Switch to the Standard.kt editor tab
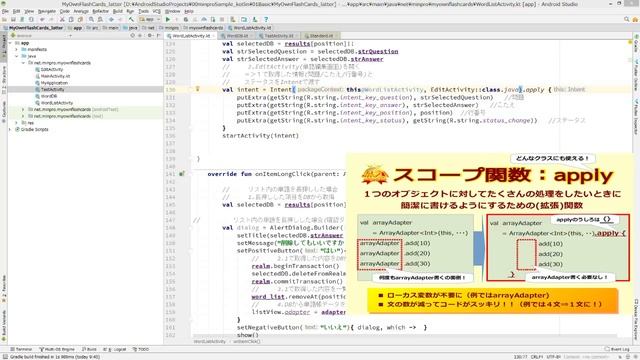Image resolution: width=640 pixels, height=360 pixels. (x=321, y=36)
